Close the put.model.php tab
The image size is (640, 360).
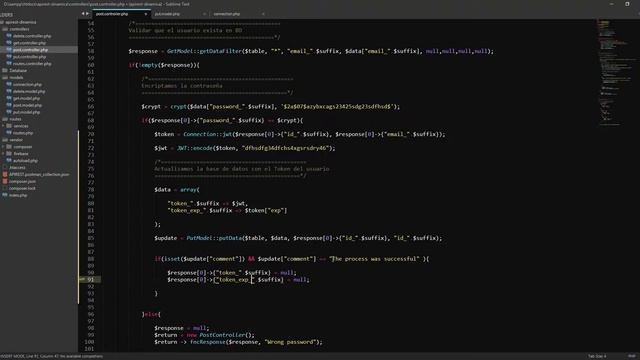pos(204,14)
